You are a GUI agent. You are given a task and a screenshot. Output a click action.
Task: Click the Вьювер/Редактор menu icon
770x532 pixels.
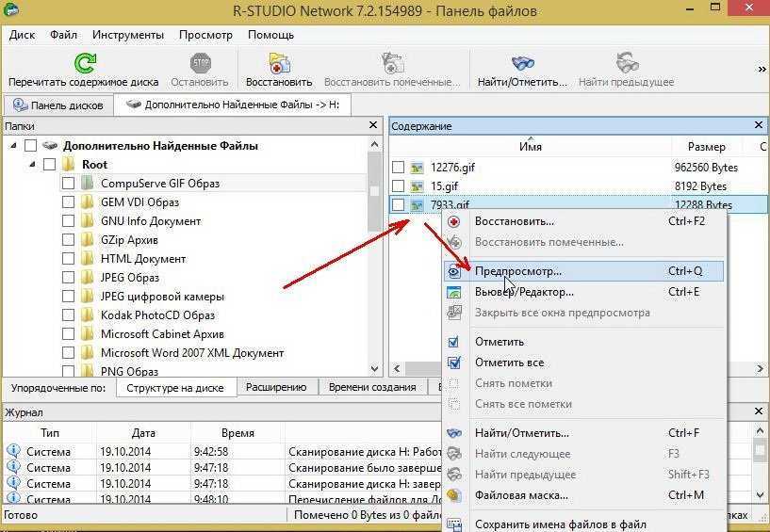454,293
